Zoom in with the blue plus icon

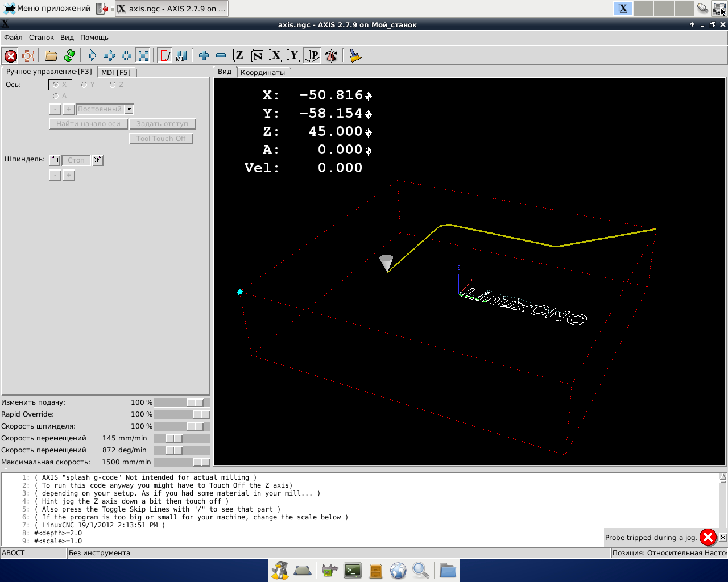[x=204, y=56]
